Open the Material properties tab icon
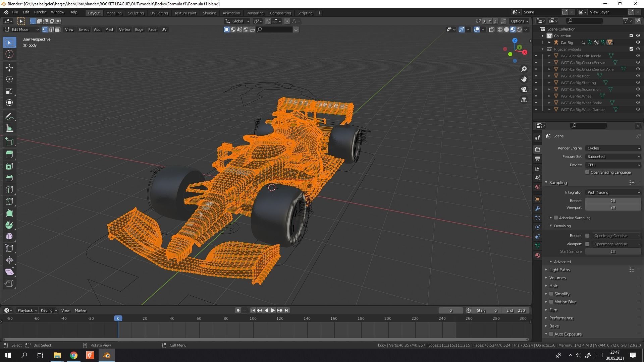Viewport: 644px width, 362px height. (x=538, y=255)
